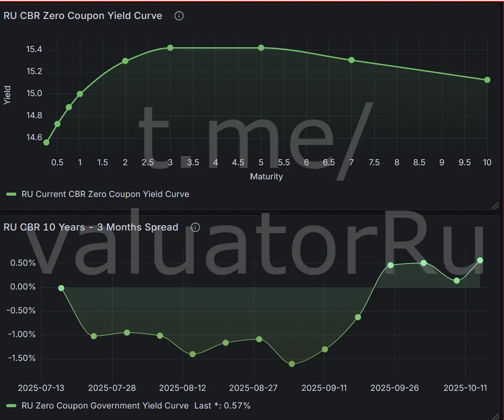Click info icon beside Zero Coupon Yield Curve title

pyautogui.click(x=179, y=16)
